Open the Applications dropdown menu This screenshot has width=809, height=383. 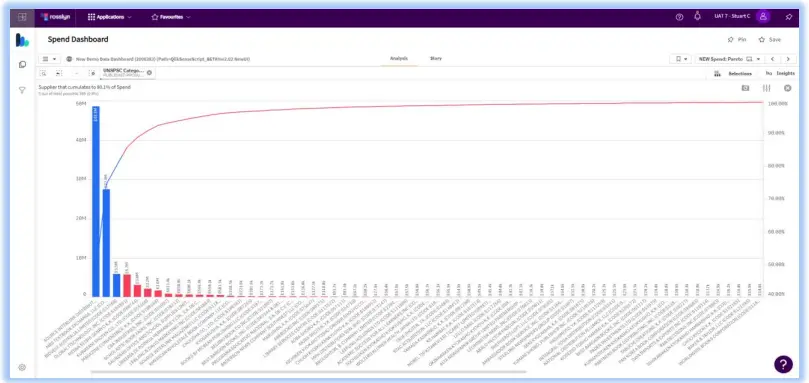109,17
